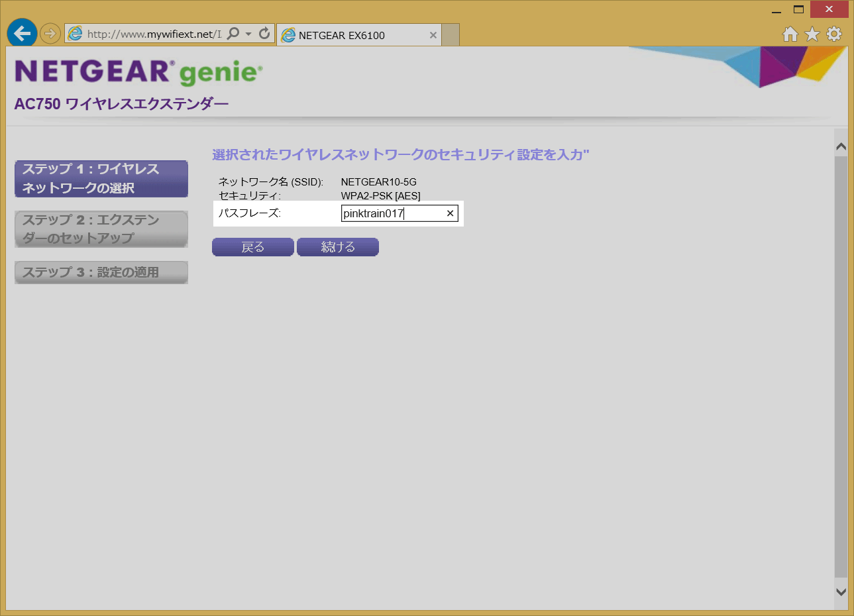Click the page scrollbar down arrow
This screenshot has height=616, width=854.
click(841, 592)
